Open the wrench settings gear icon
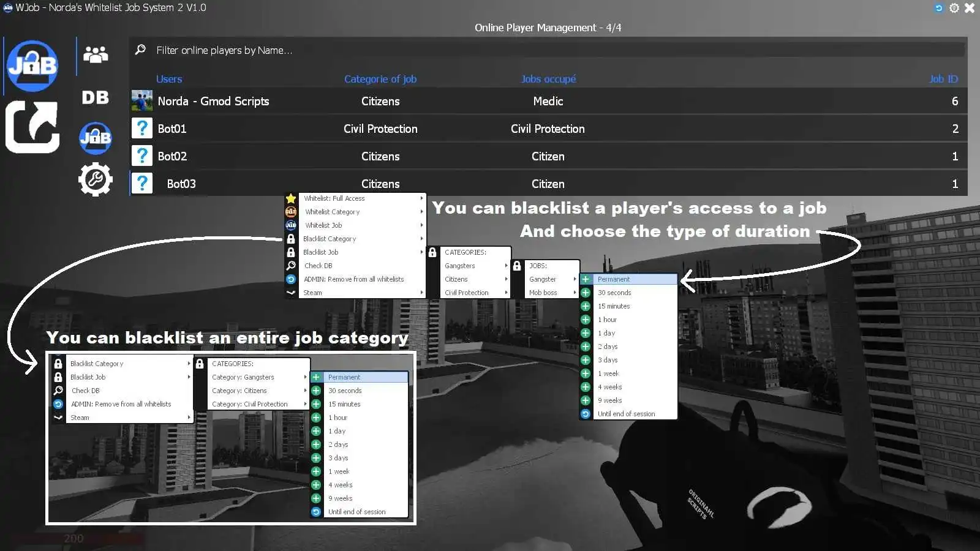 point(95,179)
